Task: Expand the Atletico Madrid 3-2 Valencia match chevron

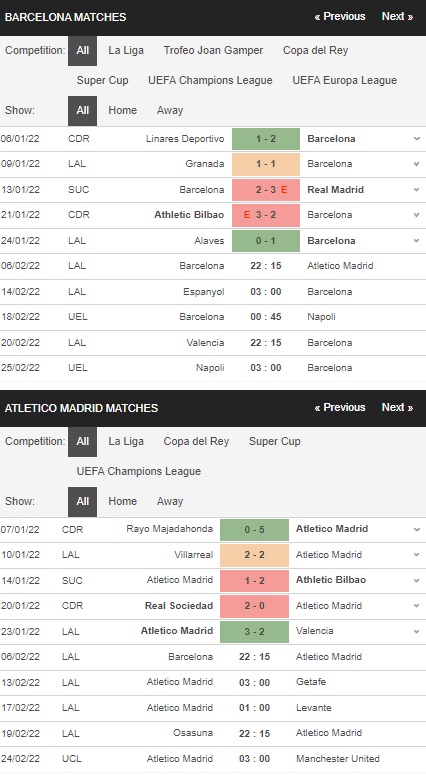Action: 417,631
